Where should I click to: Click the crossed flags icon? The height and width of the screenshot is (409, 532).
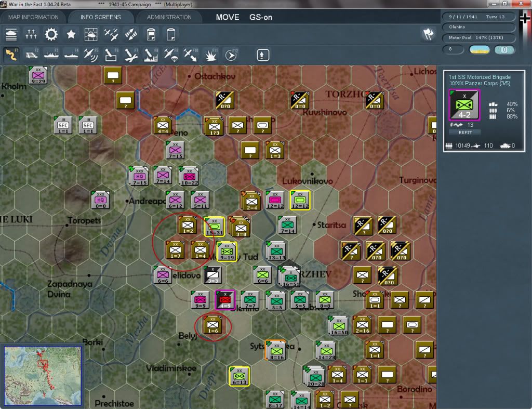pos(429,34)
